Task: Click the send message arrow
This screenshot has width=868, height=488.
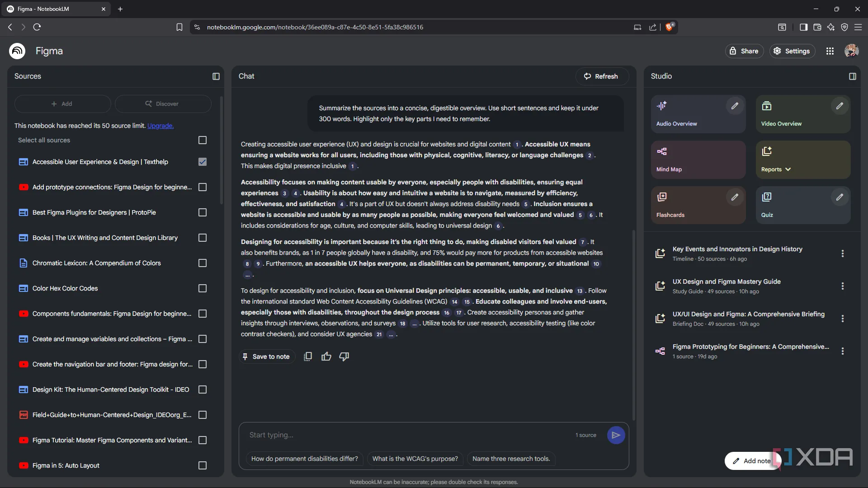Action: [615, 435]
